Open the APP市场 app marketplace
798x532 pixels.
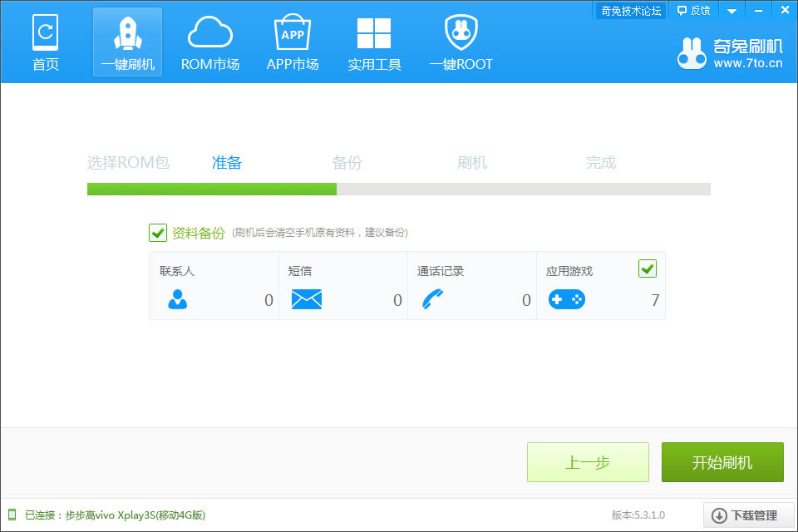pyautogui.click(x=293, y=42)
